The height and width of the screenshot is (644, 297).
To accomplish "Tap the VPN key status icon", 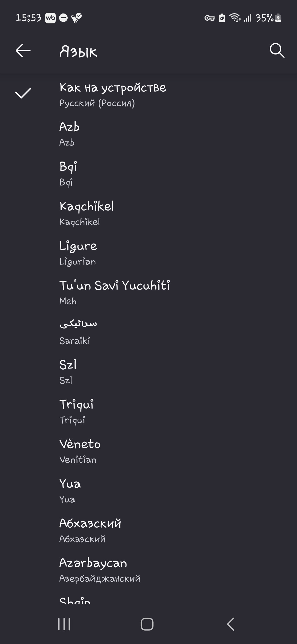I will (x=209, y=18).
